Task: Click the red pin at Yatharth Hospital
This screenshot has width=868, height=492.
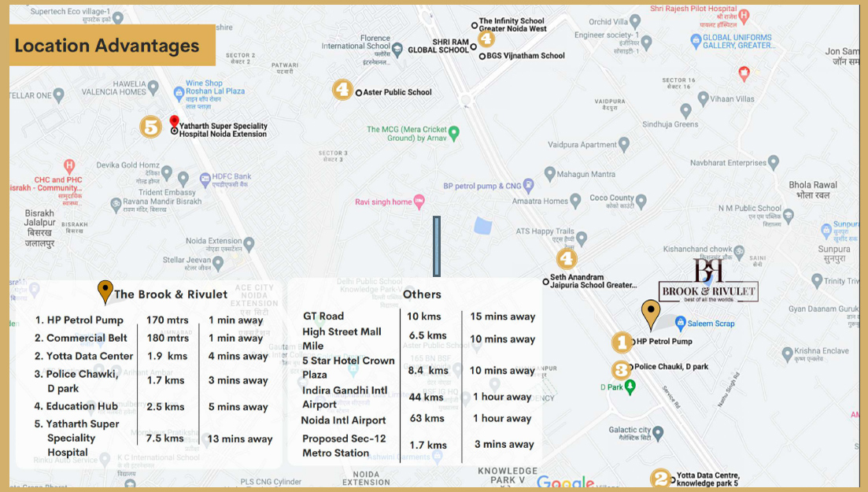Action: pos(174,123)
